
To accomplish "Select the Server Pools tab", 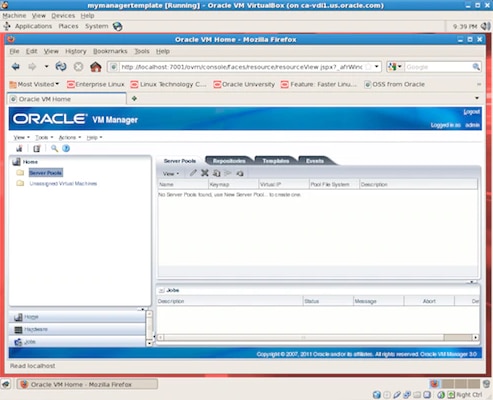I will click(180, 161).
